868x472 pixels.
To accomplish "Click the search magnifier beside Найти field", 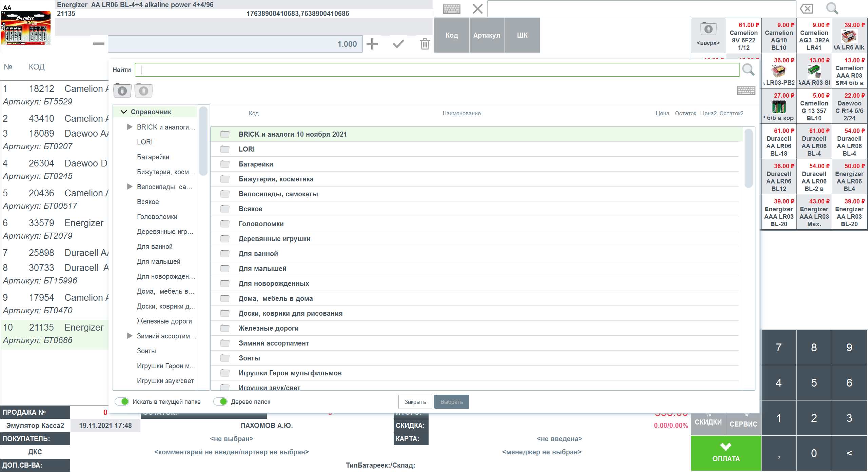I will 748,70.
